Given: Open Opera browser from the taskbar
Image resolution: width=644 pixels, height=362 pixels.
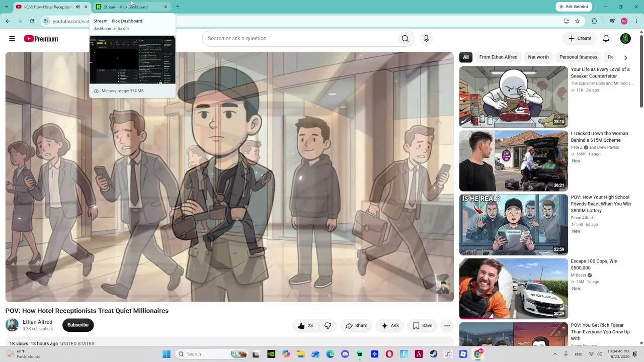Looking at the screenshot, I should click(389, 354).
